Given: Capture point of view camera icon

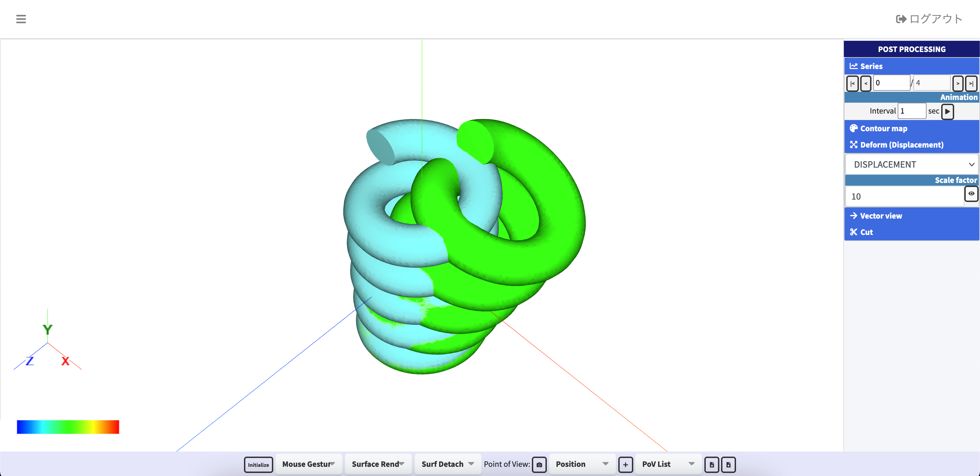Looking at the screenshot, I should coord(539,464).
